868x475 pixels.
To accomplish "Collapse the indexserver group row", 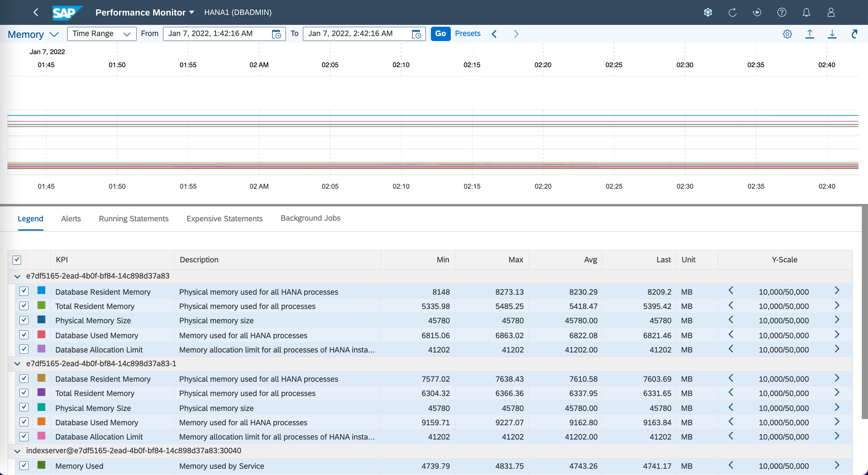I will [x=17, y=451].
